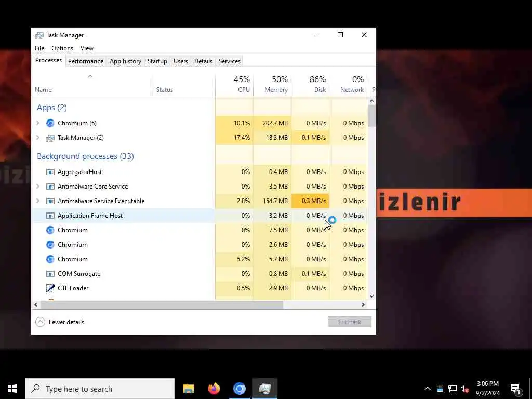Click the AggregatorHost process icon
532x399 pixels.
pos(50,172)
